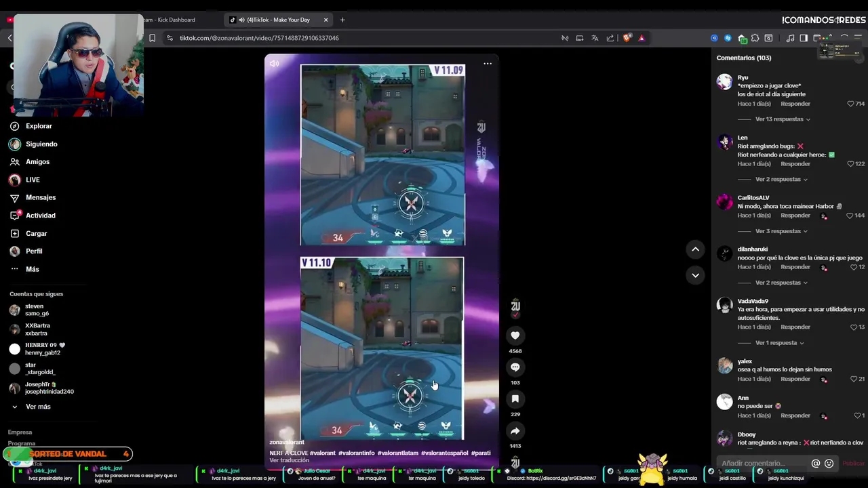Image resolution: width=868 pixels, height=488 pixels.
Task: Click Responder on Ann's comment
Action: tap(795, 415)
